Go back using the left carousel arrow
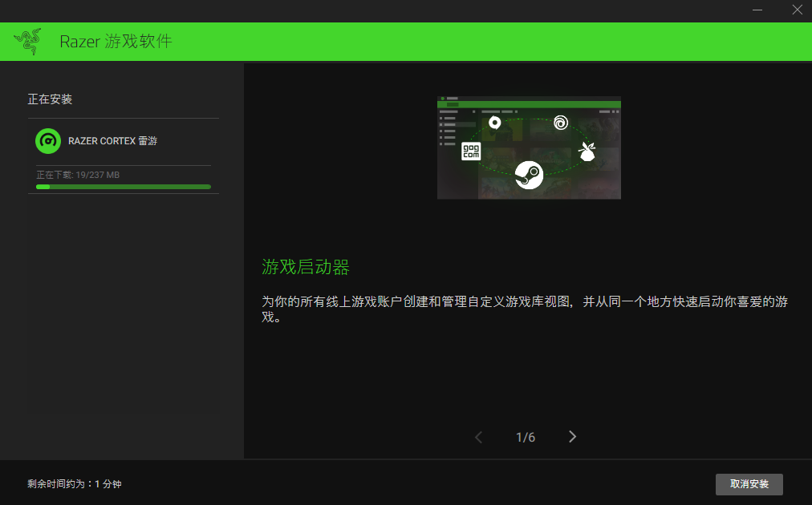This screenshot has height=505, width=812. (478, 437)
